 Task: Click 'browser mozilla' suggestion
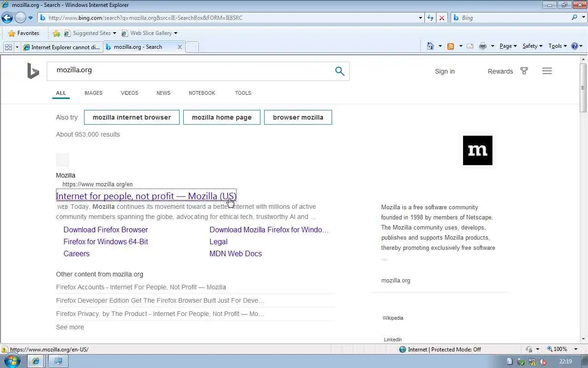pos(298,117)
